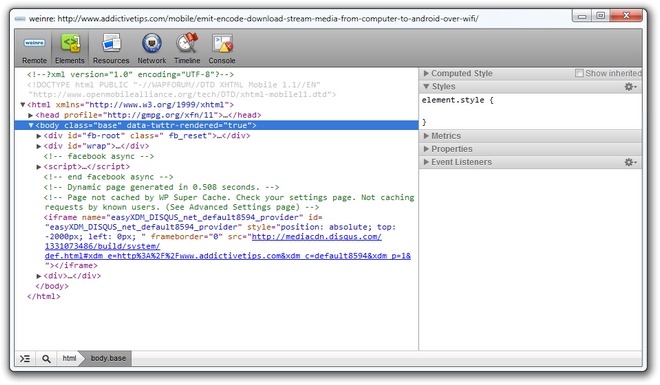Select the DOCTYPE html PUBLIC line
Viewport: 660px width, 385px height.
pyautogui.click(x=182, y=90)
